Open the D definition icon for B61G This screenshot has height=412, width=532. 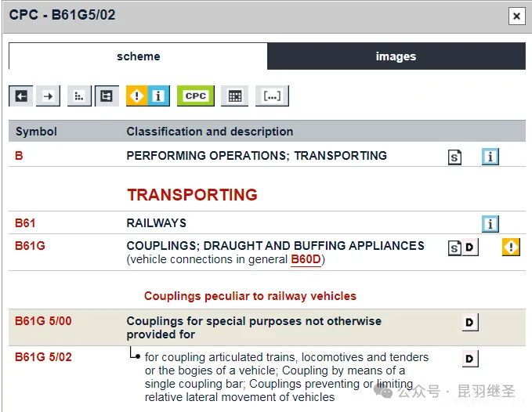[469, 248]
